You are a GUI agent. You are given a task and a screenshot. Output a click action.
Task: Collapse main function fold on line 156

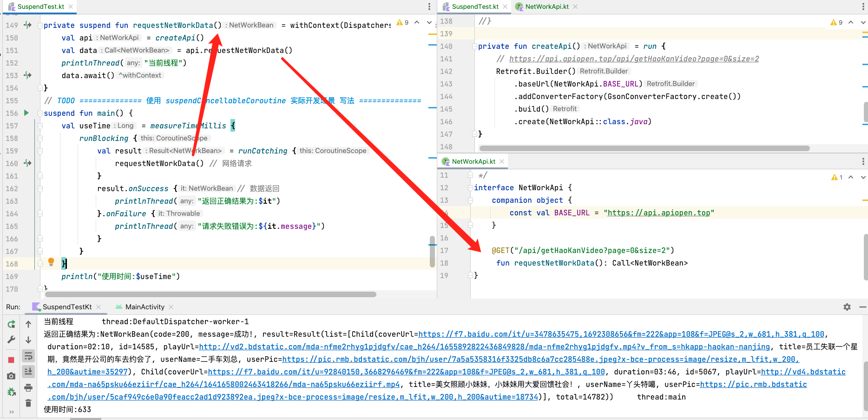tap(40, 113)
